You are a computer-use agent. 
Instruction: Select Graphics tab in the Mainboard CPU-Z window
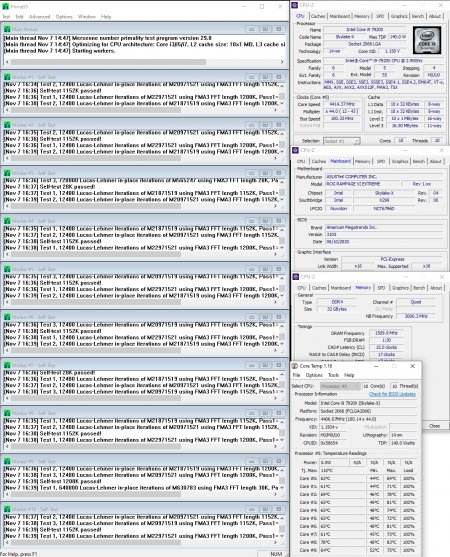click(x=400, y=162)
